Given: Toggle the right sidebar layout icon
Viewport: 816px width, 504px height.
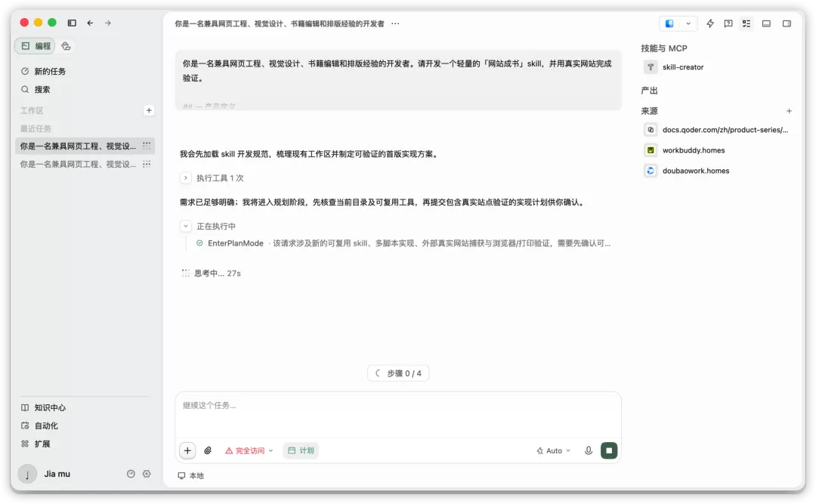Looking at the screenshot, I should (x=787, y=23).
